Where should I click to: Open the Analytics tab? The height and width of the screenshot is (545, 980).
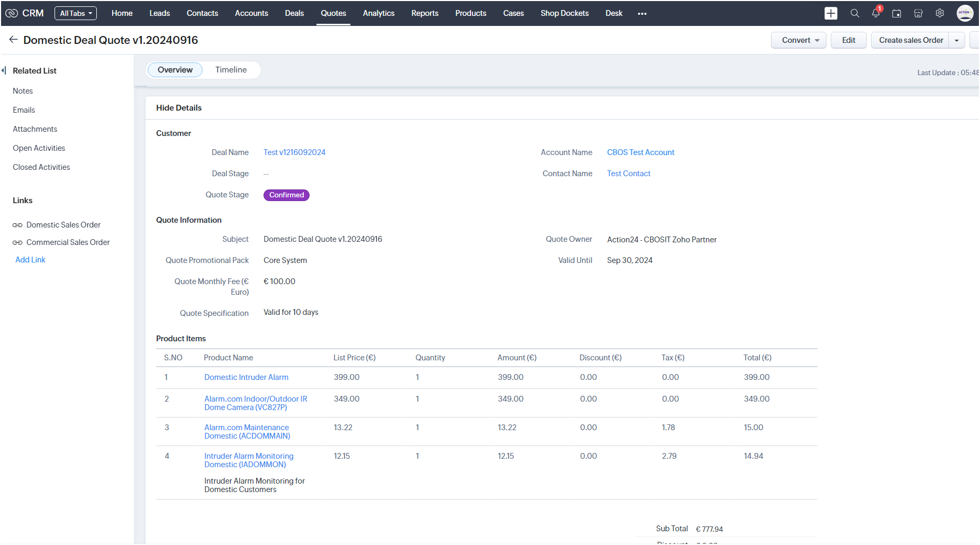[378, 13]
